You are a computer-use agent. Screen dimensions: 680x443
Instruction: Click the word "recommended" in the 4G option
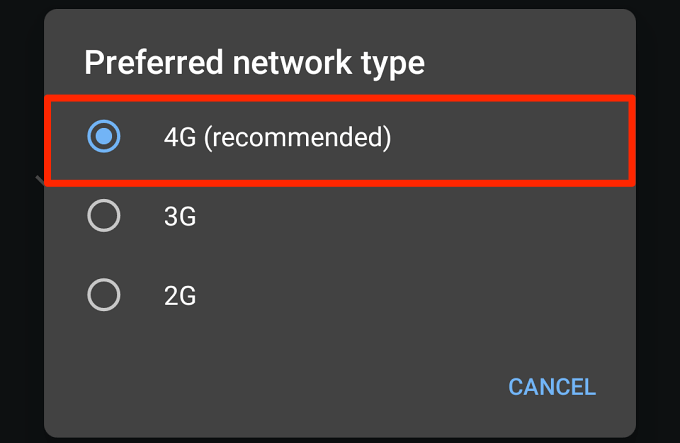coord(296,137)
